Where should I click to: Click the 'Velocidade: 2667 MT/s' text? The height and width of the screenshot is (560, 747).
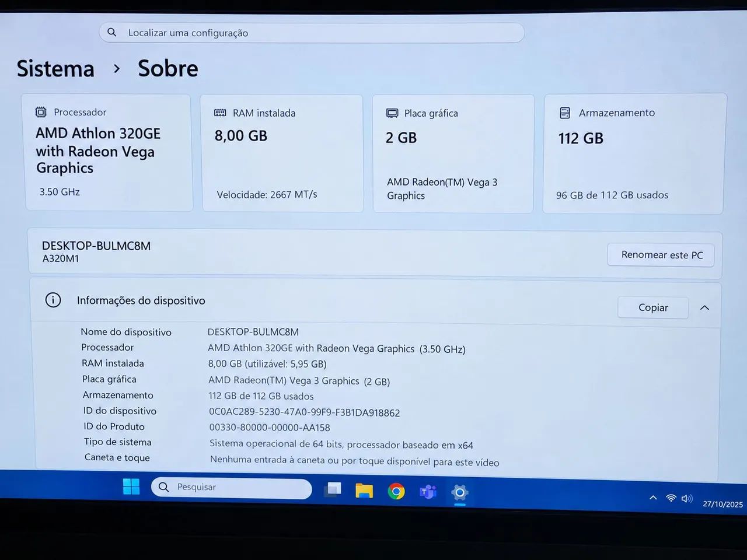coord(267,194)
